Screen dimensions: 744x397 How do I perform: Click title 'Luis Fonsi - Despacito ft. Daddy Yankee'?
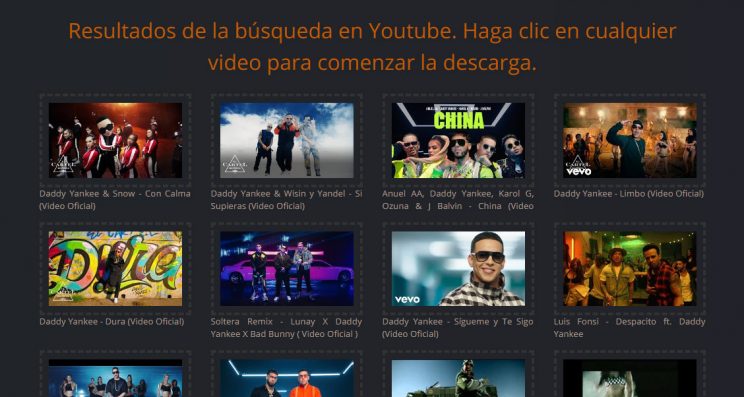tap(630, 328)
